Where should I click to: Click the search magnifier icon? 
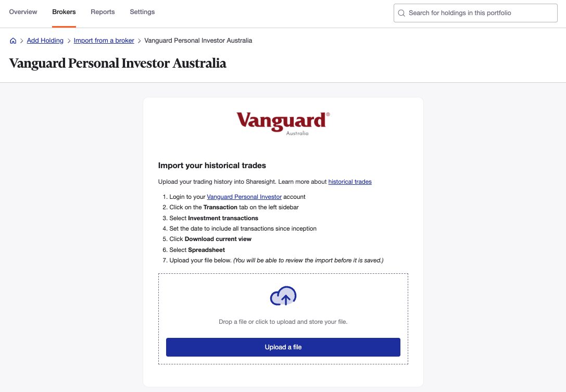(401, 12)
